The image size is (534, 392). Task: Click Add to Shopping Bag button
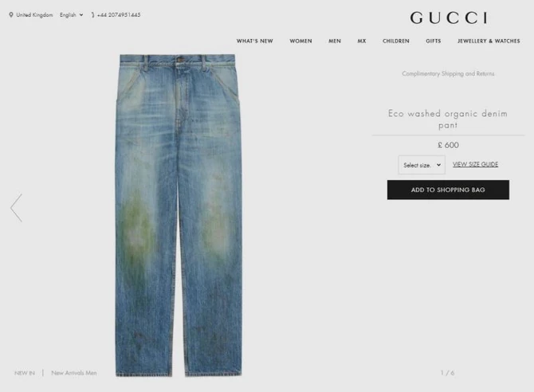tap(448, 190)
